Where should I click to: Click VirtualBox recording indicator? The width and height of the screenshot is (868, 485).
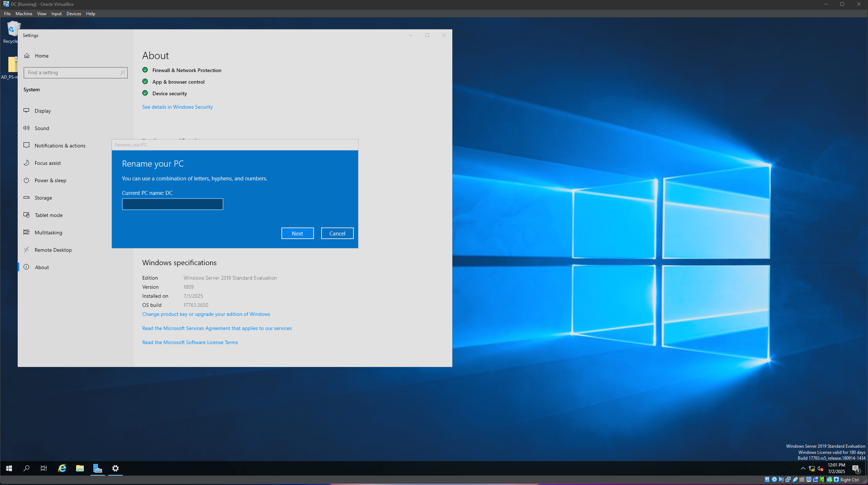click(x=815, y=480)
